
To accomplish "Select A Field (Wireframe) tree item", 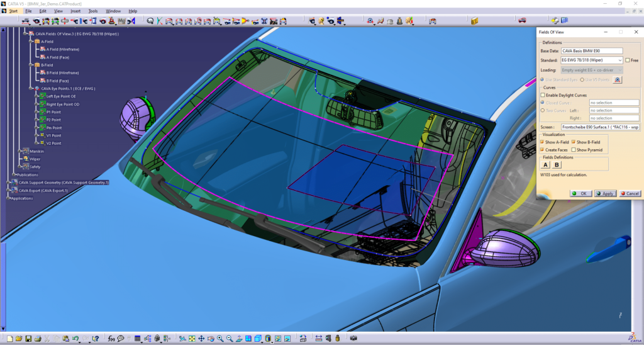I will pyautogui.click(x=62, y=49).
